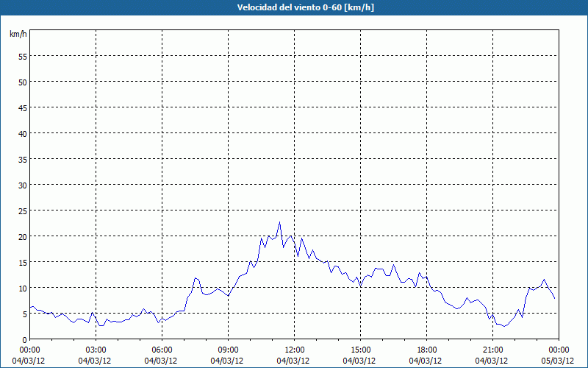
Task: Select the "04/03/12" date beneath 21:00
Action: pyautogui.click(x=492, y=361)
